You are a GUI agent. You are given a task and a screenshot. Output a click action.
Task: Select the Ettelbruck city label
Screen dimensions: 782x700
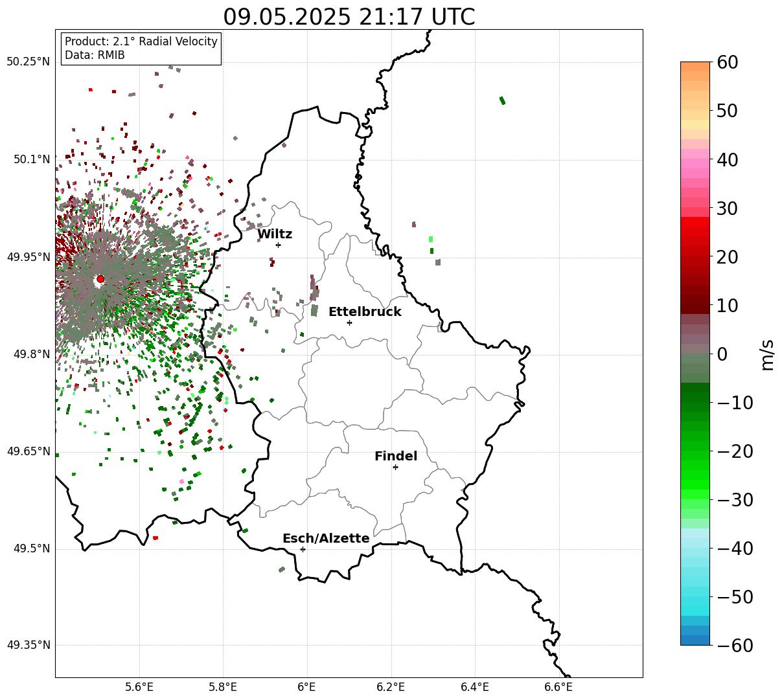pos(365,312)
